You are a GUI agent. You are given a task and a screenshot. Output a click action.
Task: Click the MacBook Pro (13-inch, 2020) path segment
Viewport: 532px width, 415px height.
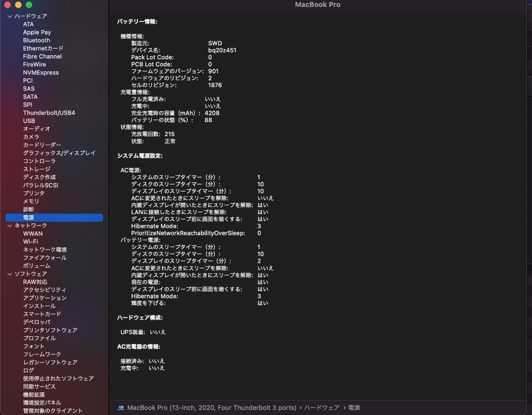[212, 408]
